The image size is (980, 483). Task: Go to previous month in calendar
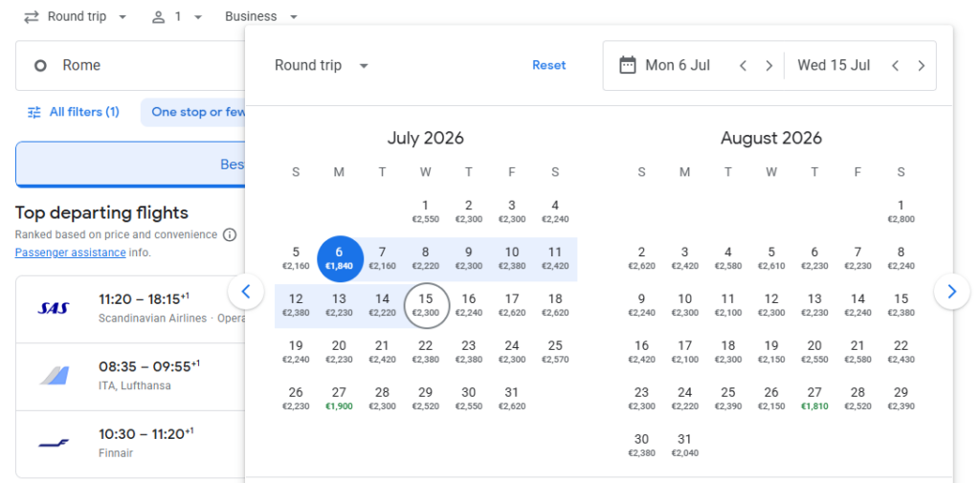tap(246, 292)
